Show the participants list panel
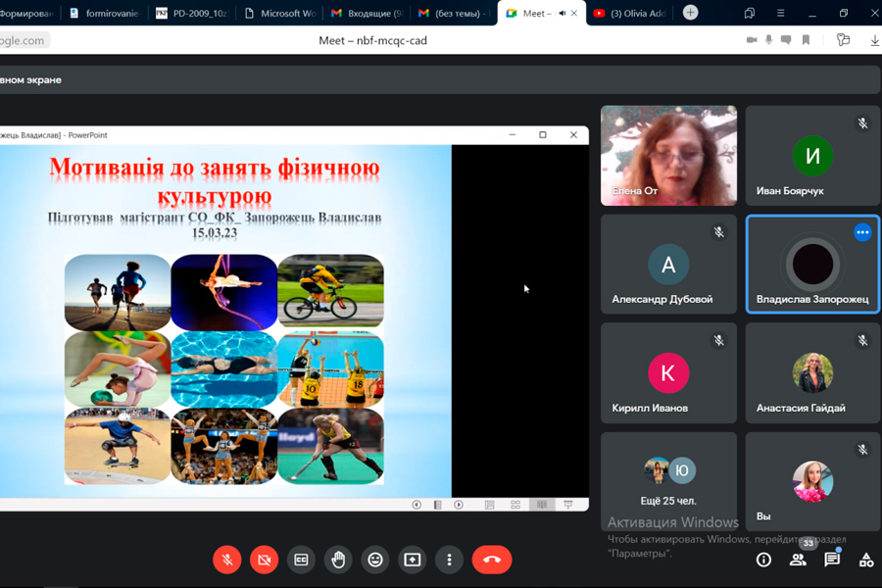 click(x=798, y=560)
